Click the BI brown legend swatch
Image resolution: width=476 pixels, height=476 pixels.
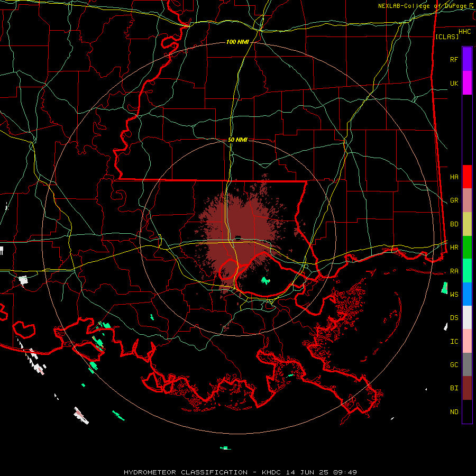point(467,388)
